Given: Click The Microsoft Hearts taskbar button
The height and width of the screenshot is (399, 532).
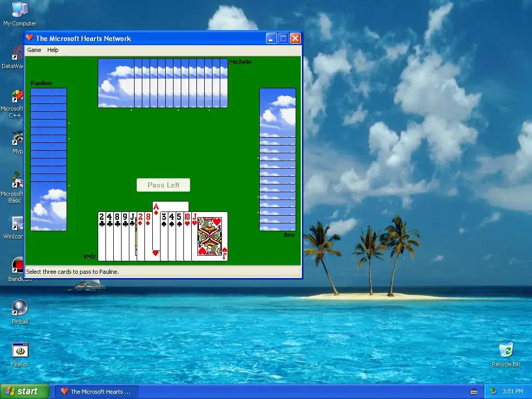Looking at the screenshot, I should coord(97,392).
